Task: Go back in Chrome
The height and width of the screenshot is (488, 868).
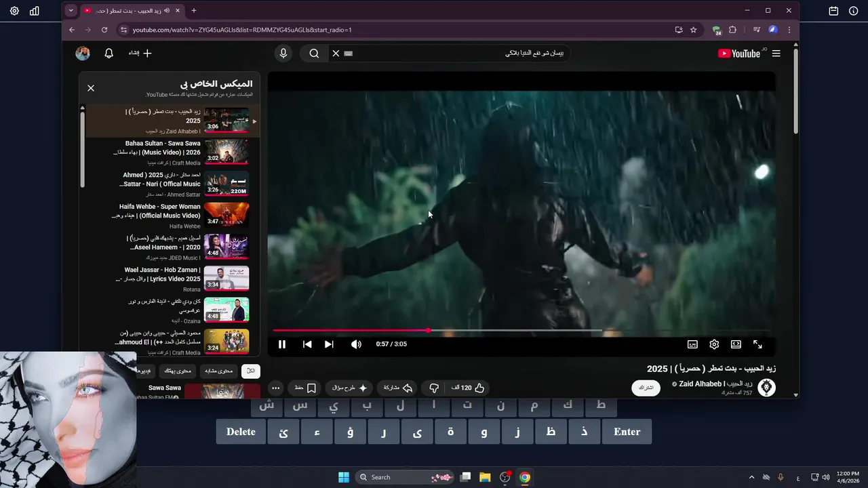Action: [x=72, y=30]
